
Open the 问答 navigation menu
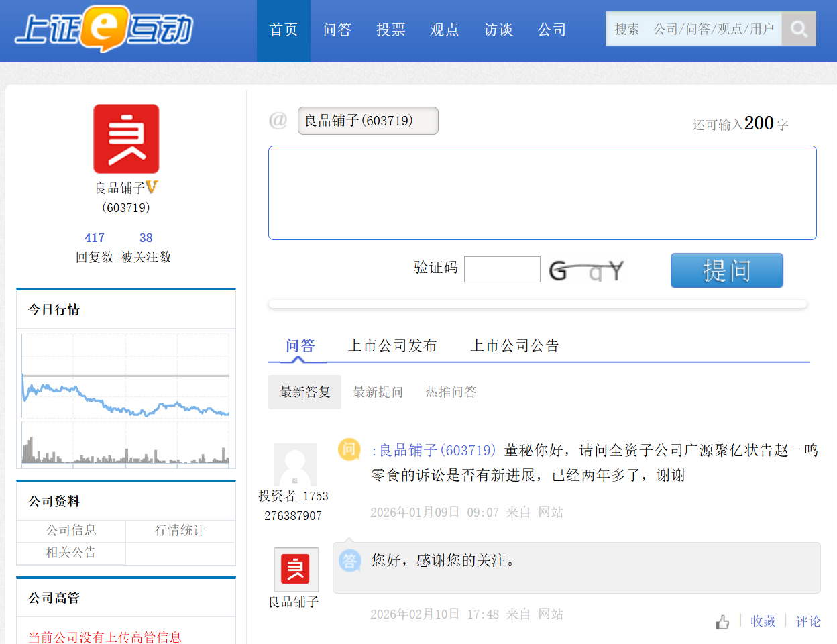337,30
